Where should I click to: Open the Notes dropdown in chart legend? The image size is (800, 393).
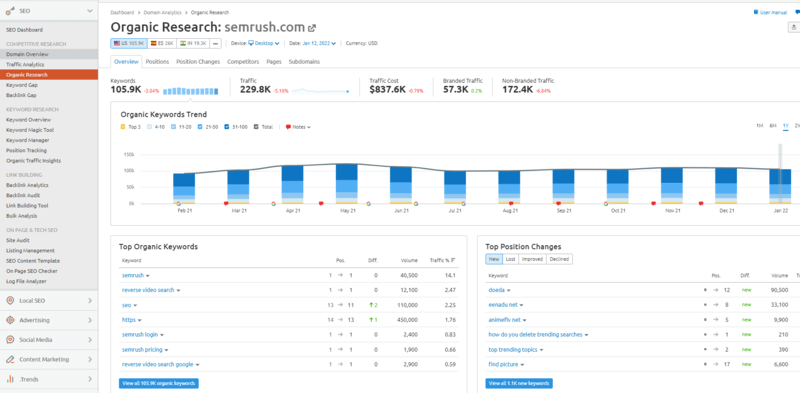tap(298, 127)
